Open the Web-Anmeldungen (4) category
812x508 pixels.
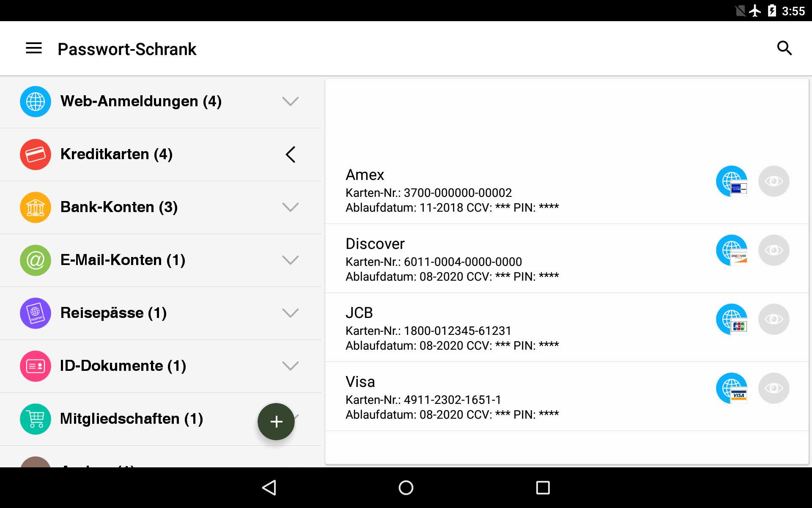click(x=161, y=102)
